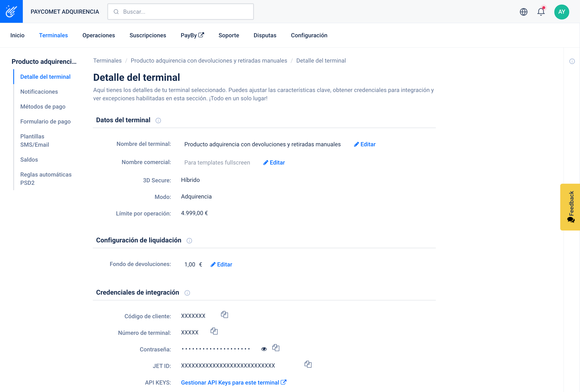Copy the Código de cliente value

click(x=224, y=315)
